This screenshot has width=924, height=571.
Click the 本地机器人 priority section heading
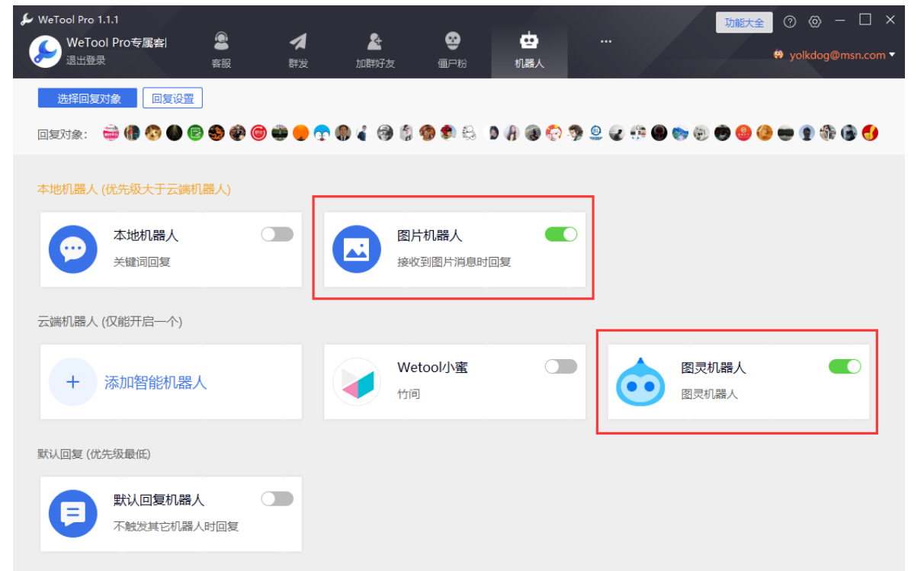point(134,189)
